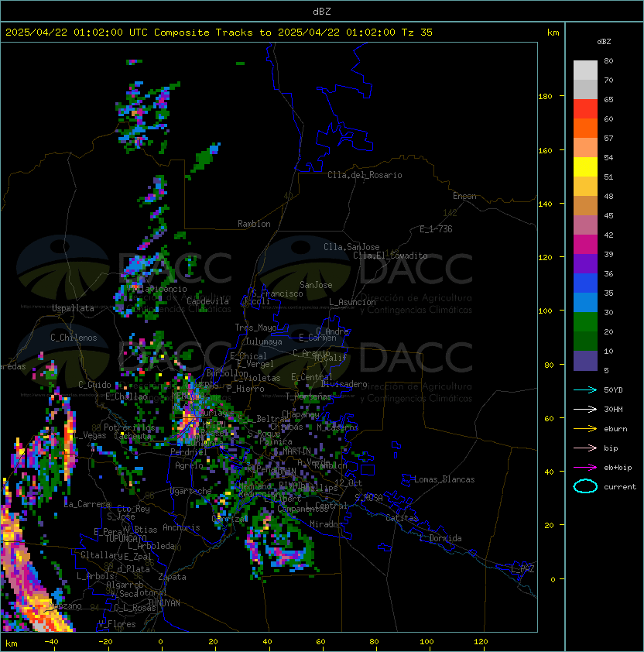644x652 pixels.
Task: Click the eb+bip magenta arrow legend icon
Action: pos(585,468)
